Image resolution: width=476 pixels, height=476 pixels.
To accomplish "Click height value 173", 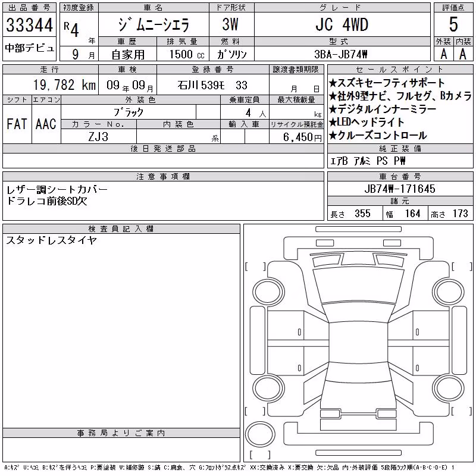I will point(460,214).
